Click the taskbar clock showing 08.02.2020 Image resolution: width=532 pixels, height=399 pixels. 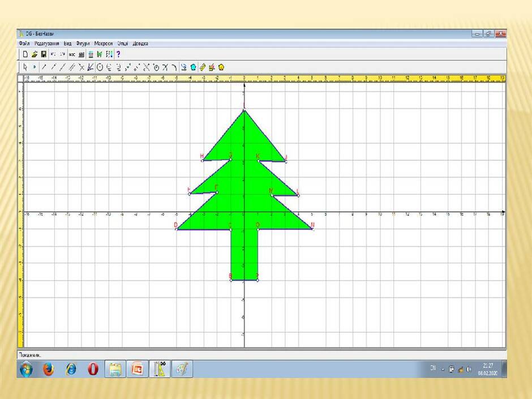tap(487, 369)
